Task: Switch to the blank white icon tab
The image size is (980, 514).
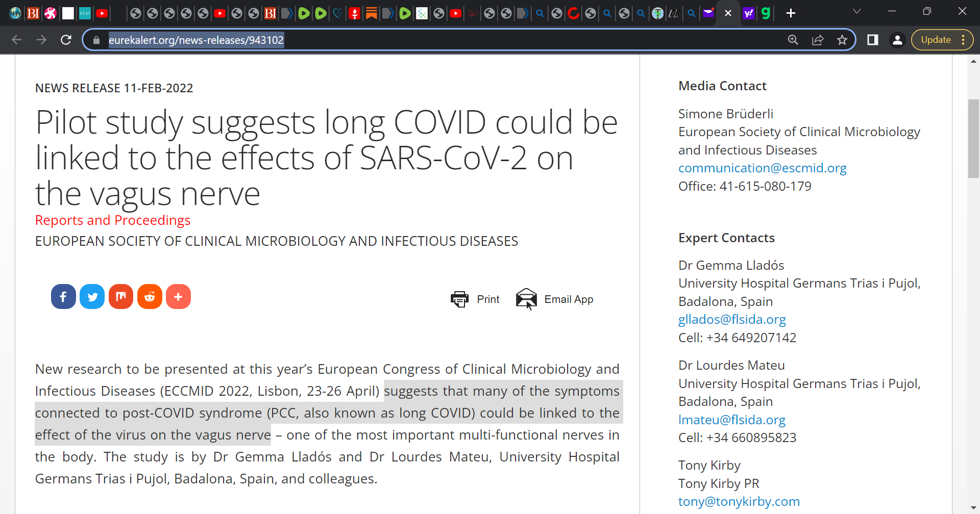Action: pyautogui.click(x=68, y=13)
